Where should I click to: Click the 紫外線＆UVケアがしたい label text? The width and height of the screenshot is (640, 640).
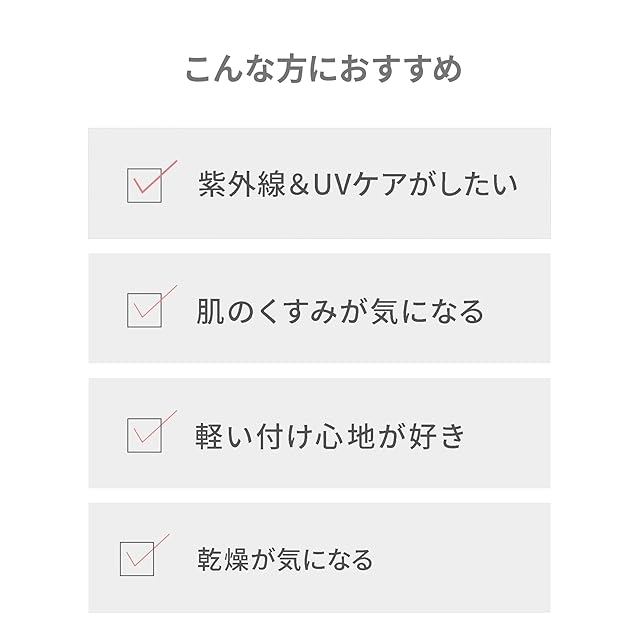tap(358, 186)
